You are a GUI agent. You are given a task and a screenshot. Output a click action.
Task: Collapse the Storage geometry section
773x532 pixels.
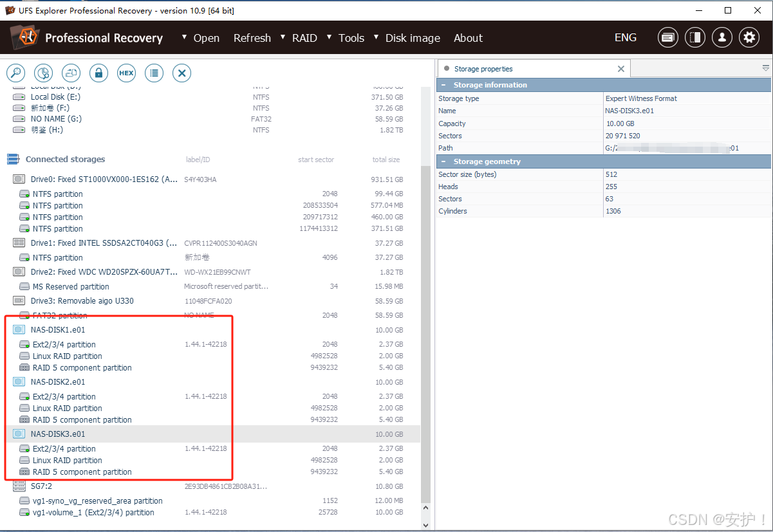[x=444, y=161]
